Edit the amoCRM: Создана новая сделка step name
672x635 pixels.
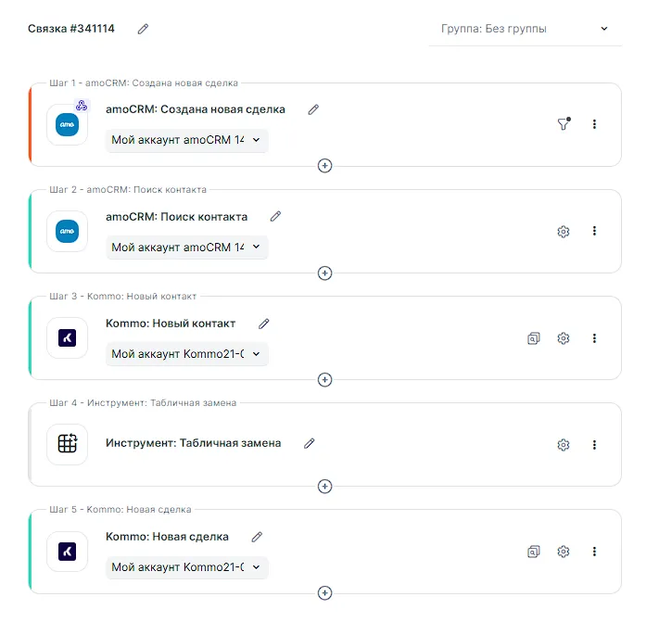tap(313, 109)
